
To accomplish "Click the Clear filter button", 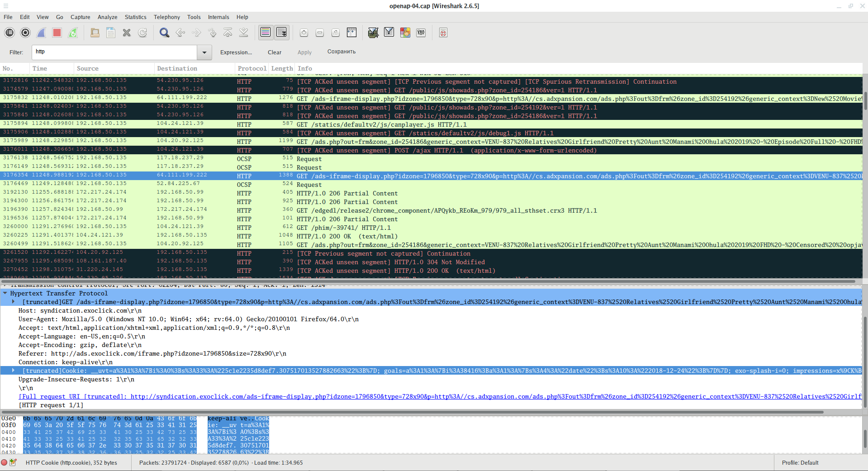I will click(274, 52).
